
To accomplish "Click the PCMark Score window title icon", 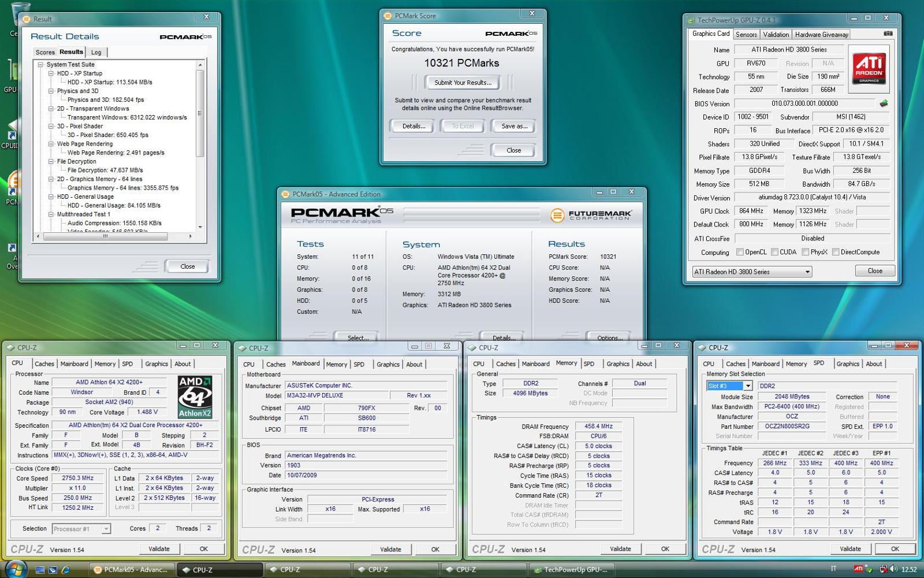I will [388, 16].
